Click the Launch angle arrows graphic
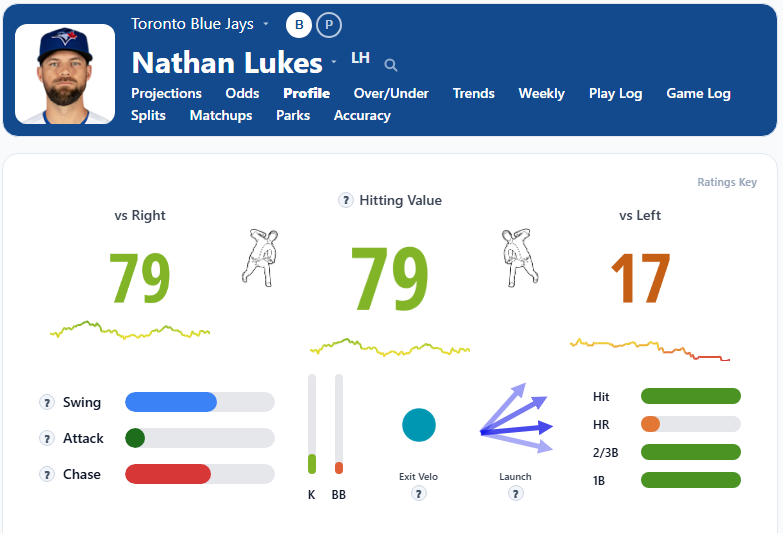The image size is (783, 533). pyautogui.click(x=516, y=418)
